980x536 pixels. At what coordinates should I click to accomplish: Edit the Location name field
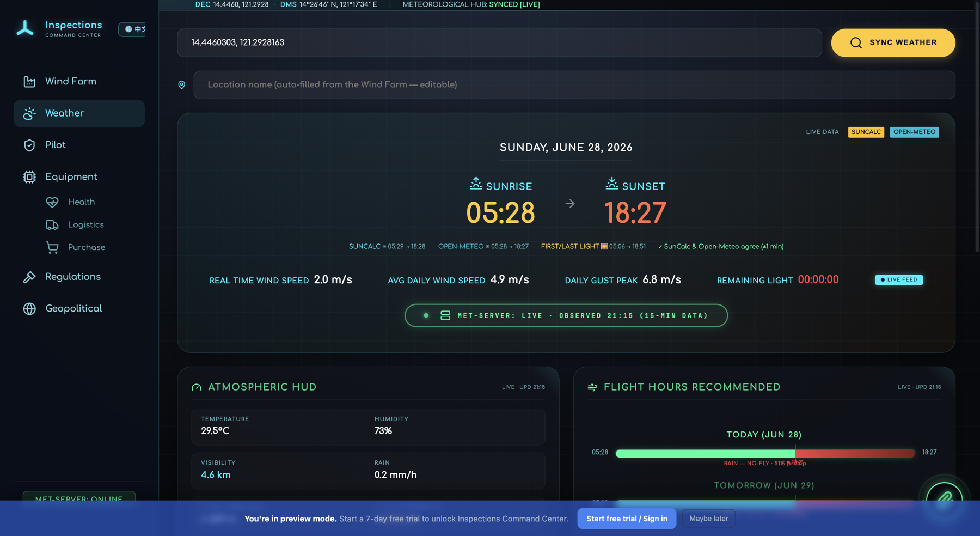pos(574,85)
